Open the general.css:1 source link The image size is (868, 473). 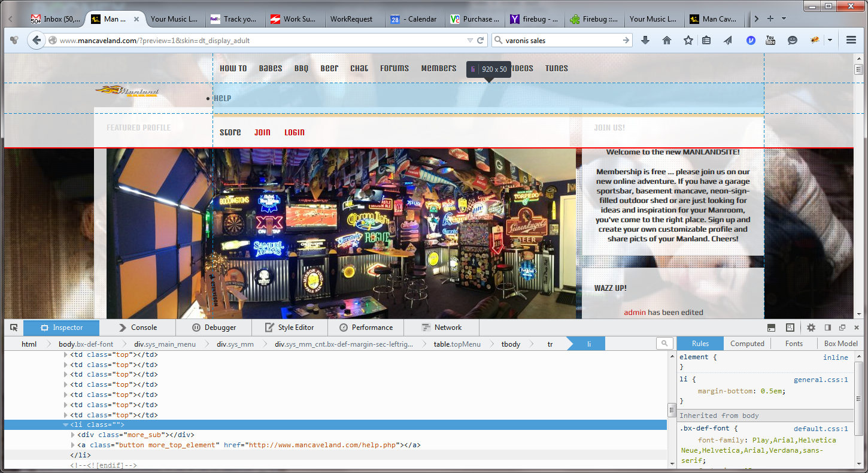[x=821, y=380]
